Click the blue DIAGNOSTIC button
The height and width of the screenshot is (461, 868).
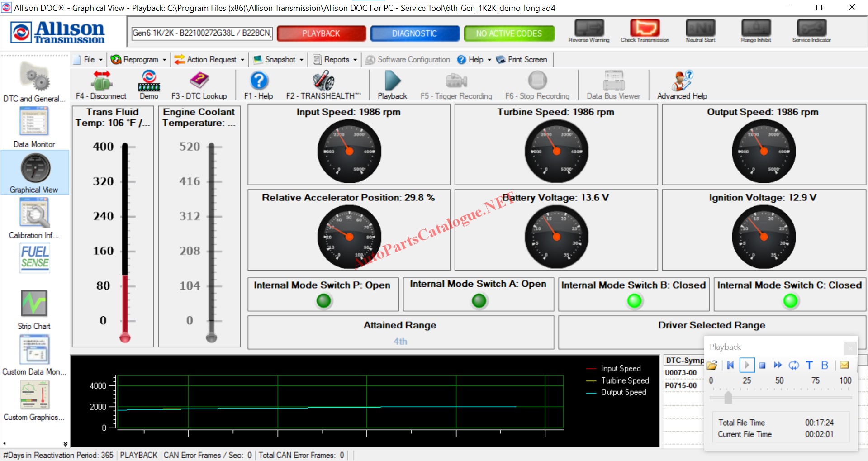pos(414,33)
